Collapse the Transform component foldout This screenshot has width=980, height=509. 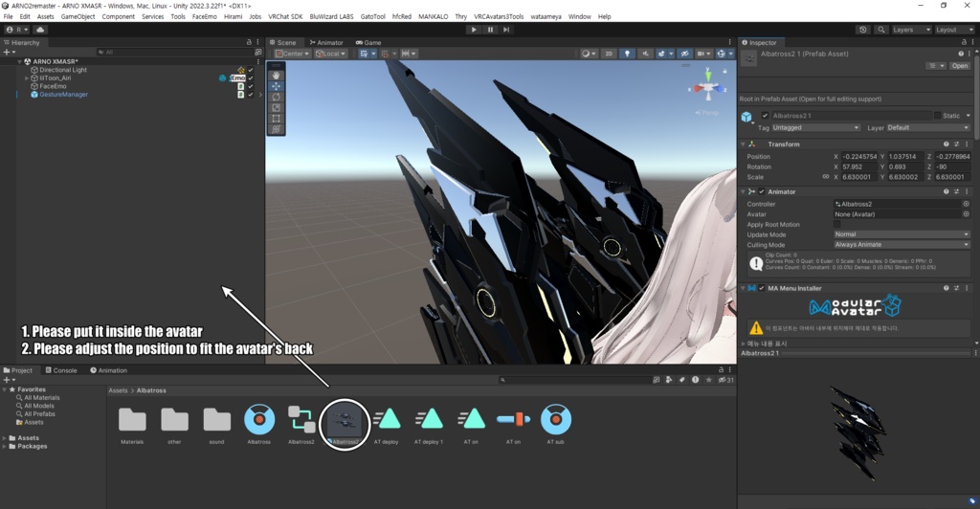743,144
